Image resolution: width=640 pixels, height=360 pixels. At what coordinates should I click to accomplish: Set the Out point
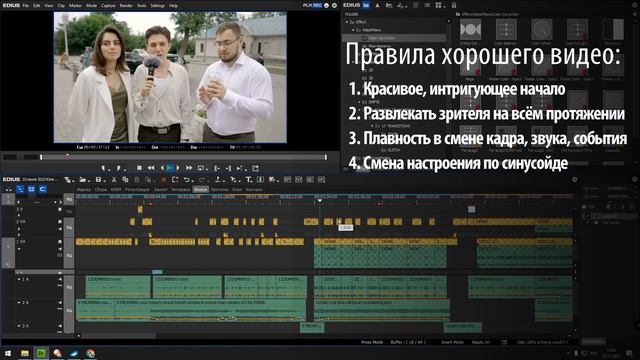point(119,168)
